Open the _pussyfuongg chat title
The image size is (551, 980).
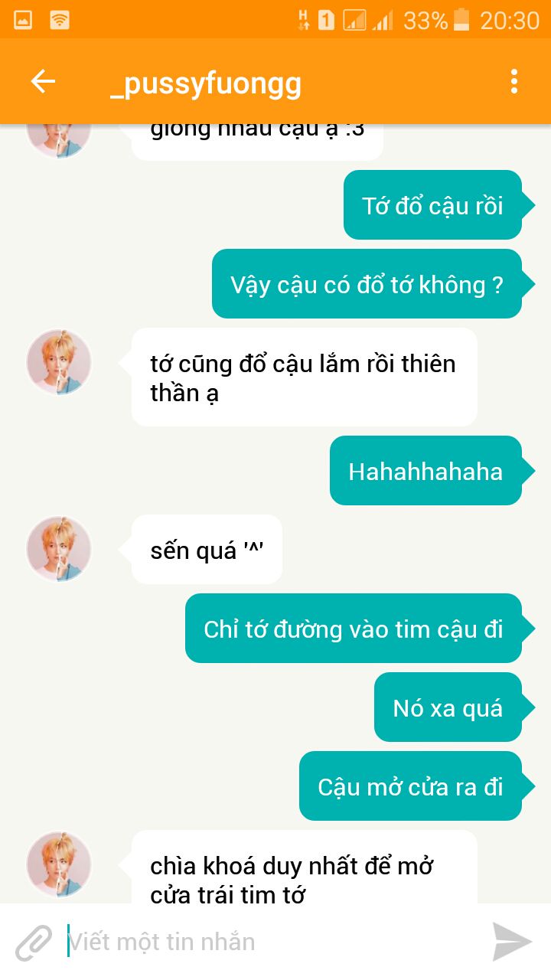tap(205, 83)
